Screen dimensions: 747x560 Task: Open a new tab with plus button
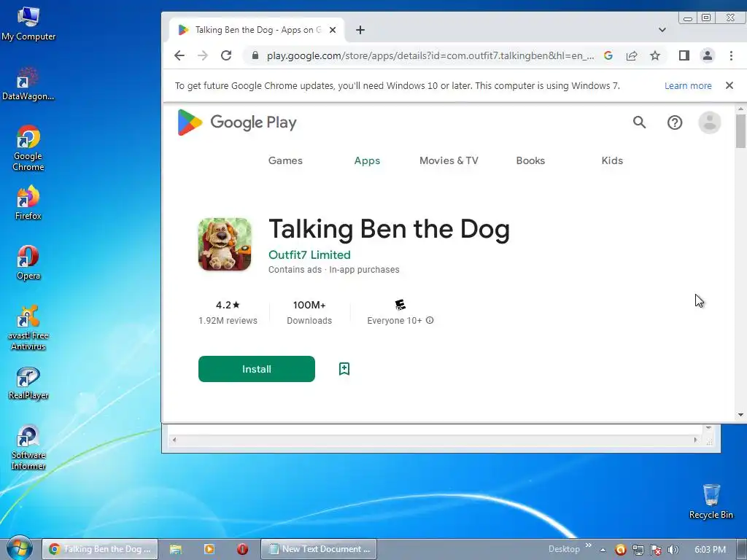pos(360,30)
